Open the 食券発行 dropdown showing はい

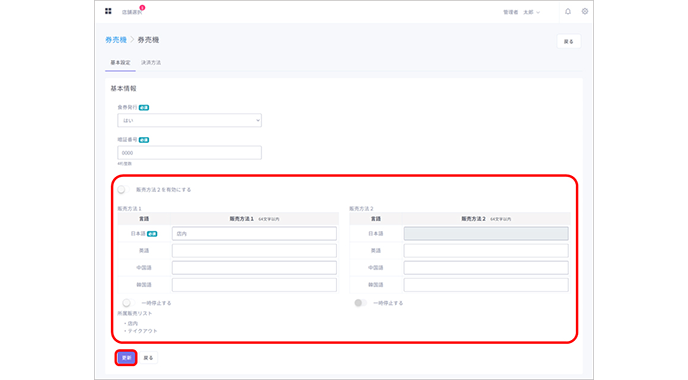pyautogui.click(x=190, y=120)
